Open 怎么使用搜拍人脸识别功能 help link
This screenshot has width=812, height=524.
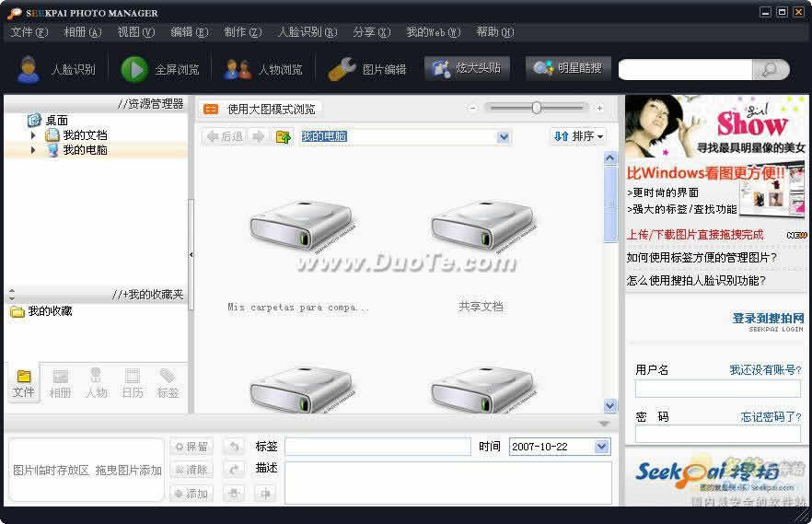point(696,281)
